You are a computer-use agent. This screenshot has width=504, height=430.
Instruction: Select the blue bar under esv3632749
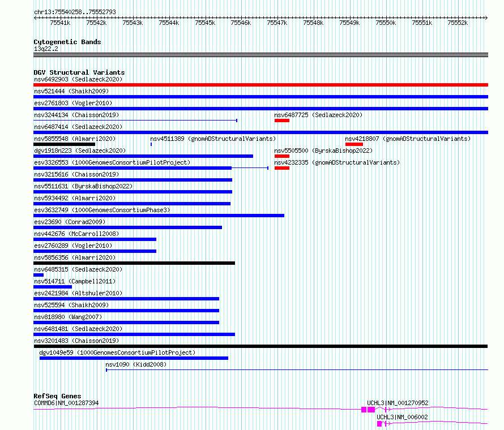[159, 216]
